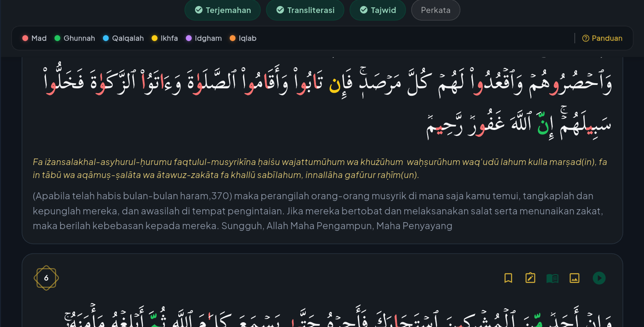The width and height of the screenshot is (644, 327).
Task: Click the checkmark icon on Transliterasi
Action: (280, 10)
